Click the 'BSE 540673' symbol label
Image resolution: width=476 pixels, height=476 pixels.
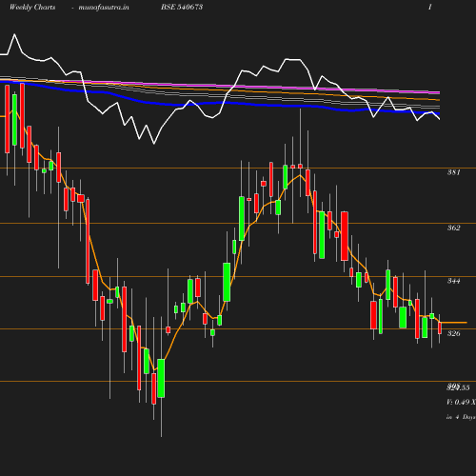[x=182, y=7]
